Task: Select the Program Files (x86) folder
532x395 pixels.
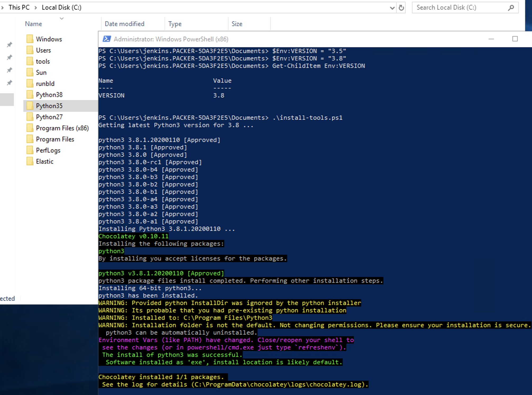Action: 62,128
